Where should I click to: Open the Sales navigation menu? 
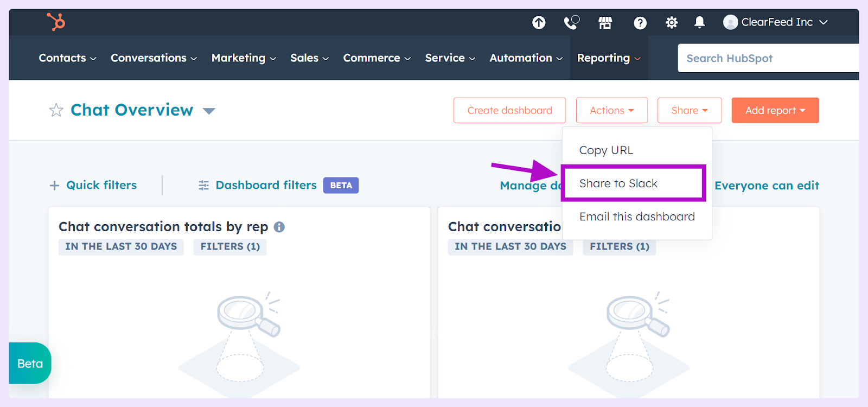tap(309, 58)
